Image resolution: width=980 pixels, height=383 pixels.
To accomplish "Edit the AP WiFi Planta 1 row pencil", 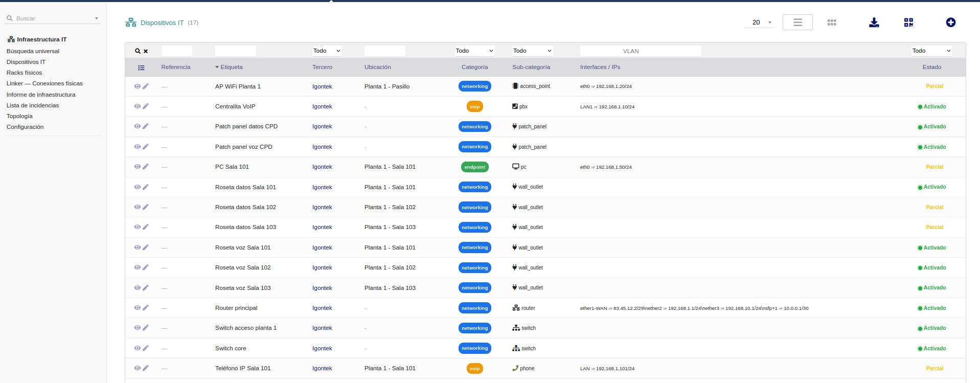I will (x=146, y=86).
